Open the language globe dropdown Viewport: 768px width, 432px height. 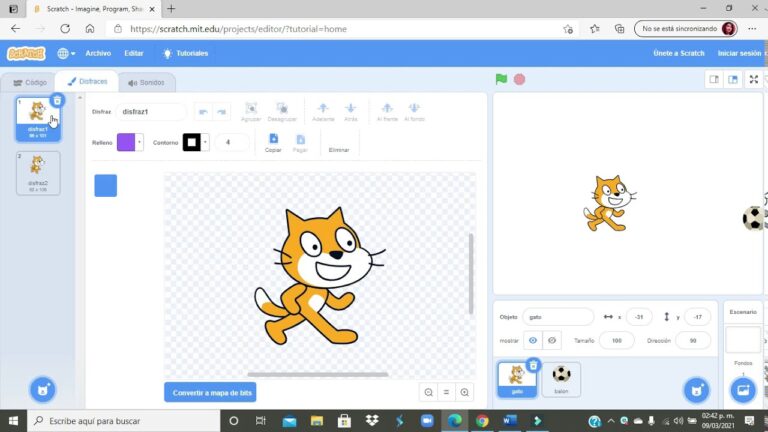pos(66,53)
